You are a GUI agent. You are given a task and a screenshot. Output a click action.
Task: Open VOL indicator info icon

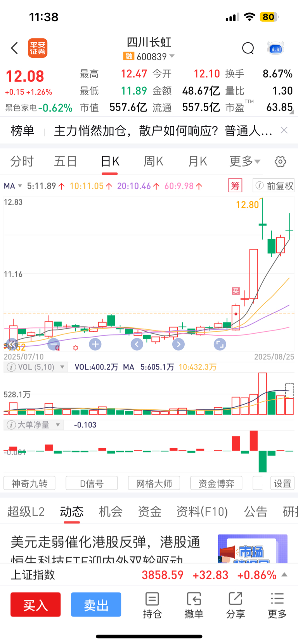[x=11, y=367]
